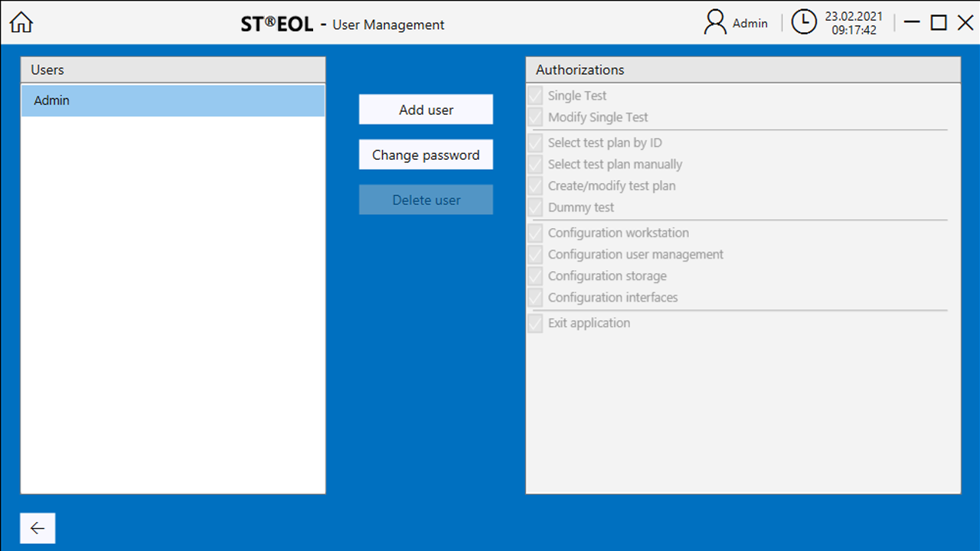Toggle Modify Single Test authorization
Viewport: 980px width, 551px height.
click(x=535, y=117)
